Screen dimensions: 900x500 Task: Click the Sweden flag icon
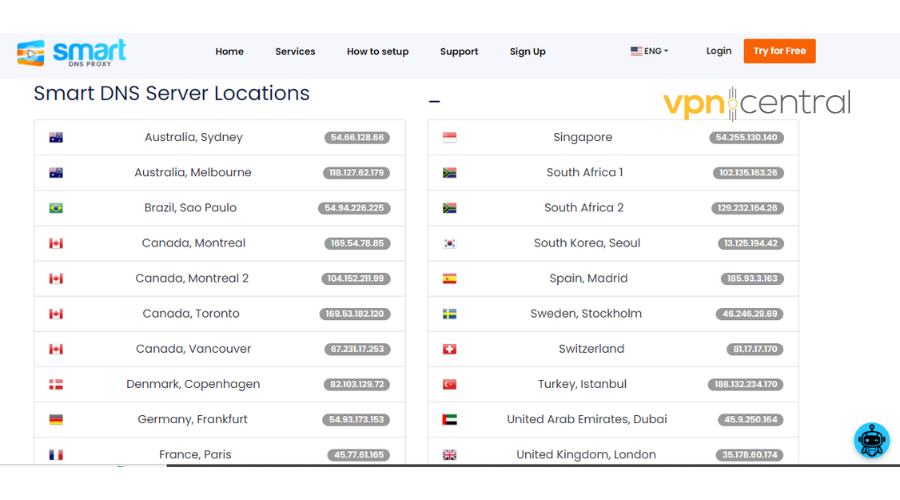click(x=449, y=314)
